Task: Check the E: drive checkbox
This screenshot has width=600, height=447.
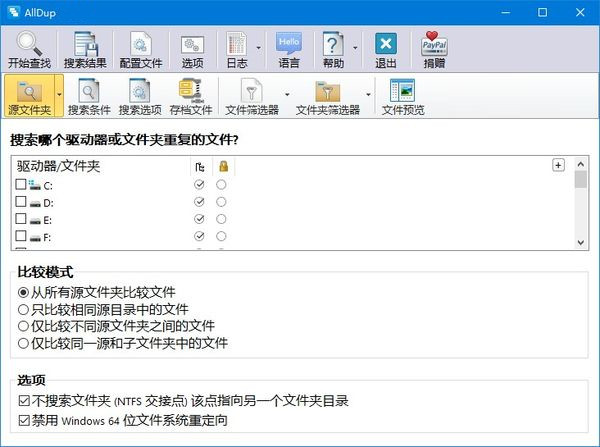Action: click(21, 219)
